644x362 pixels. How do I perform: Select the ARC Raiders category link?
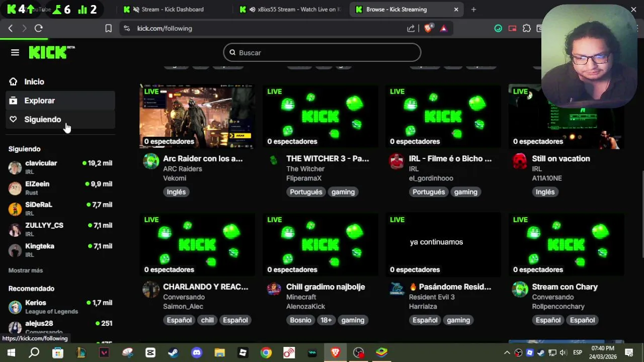pyautogui.click(x=182, y=169)
